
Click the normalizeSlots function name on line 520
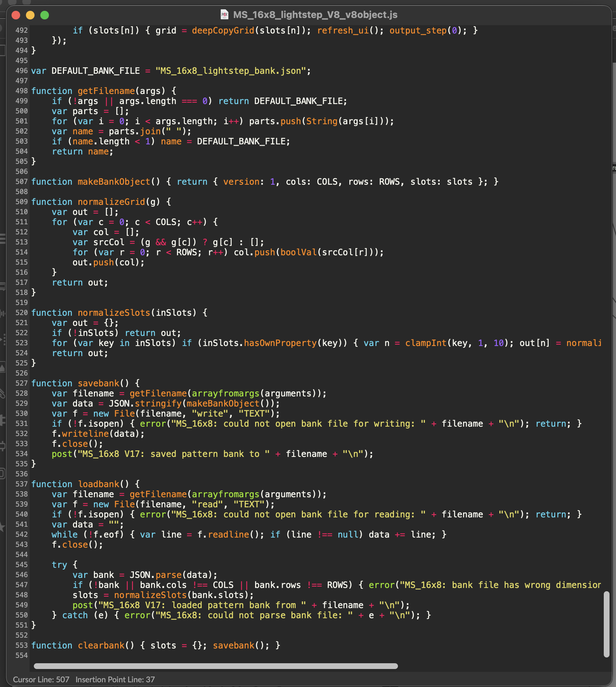(x=114, y=313)
